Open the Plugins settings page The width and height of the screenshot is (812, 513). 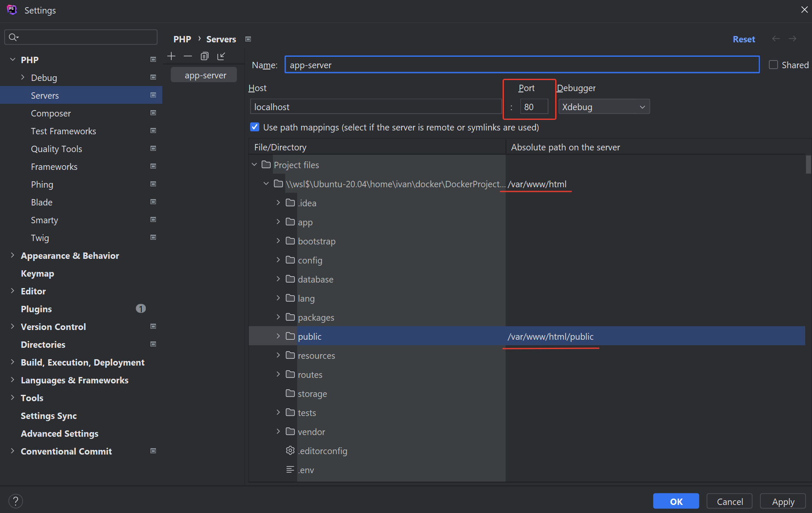coord(36,309)
